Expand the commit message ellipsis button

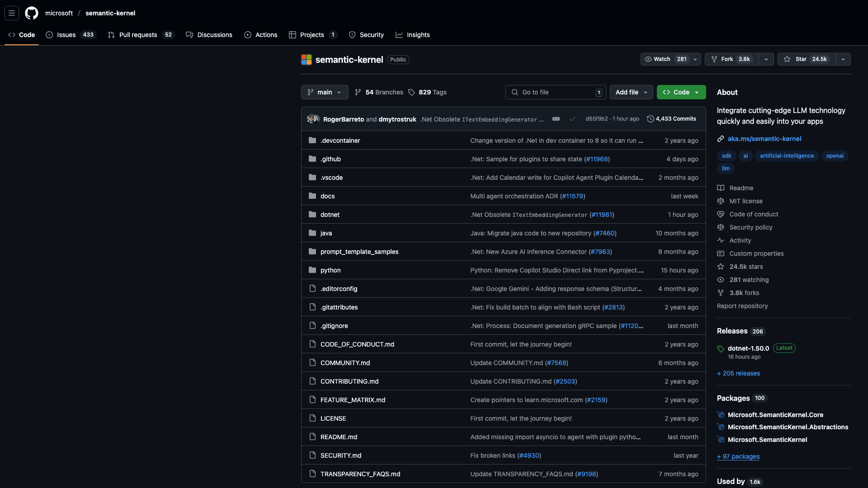[x=556, y=119]
